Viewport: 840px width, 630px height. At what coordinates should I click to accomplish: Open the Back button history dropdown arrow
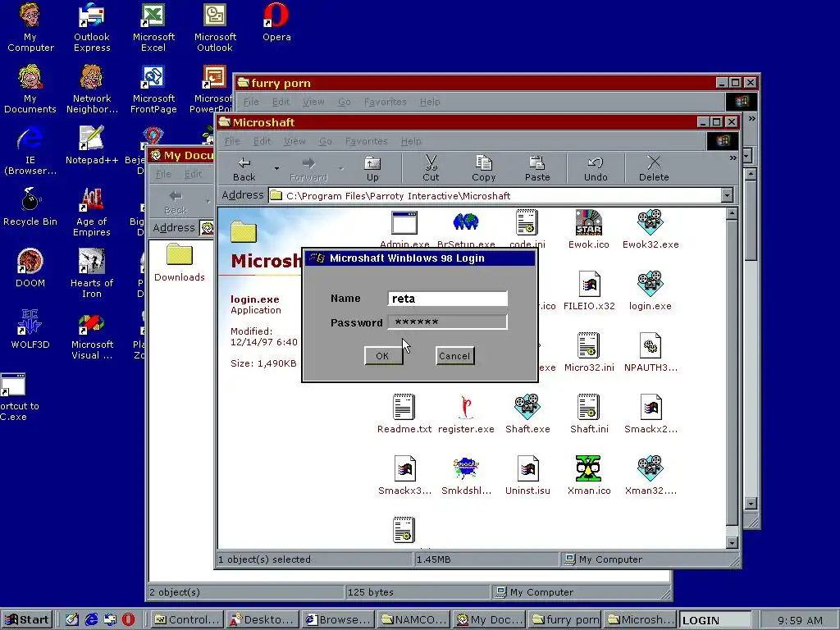point(276,168)
